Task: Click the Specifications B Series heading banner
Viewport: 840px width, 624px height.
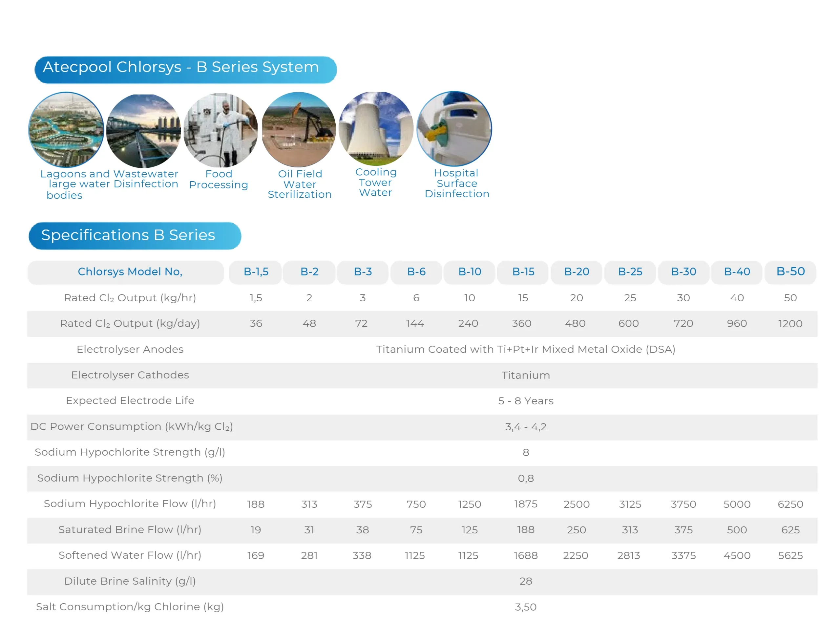Action: click(135, 236)
